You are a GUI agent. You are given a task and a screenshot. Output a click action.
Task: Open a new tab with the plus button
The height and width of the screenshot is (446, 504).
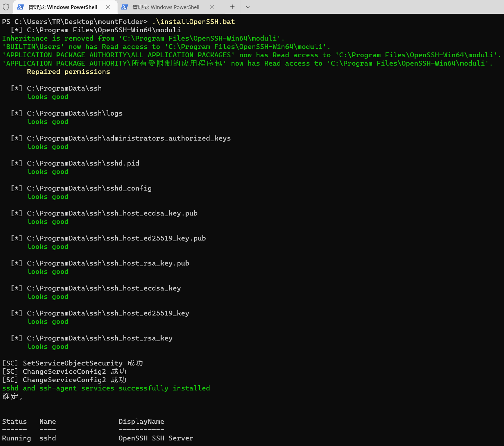(232, 7)
